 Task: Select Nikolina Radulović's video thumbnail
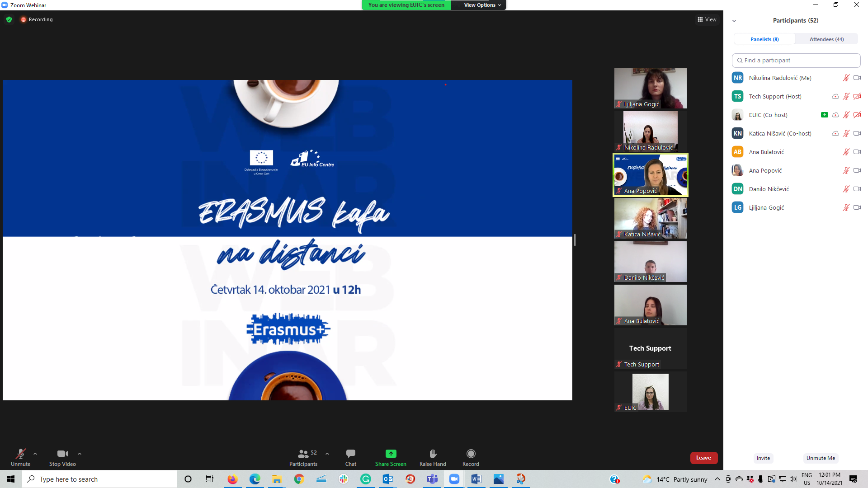650,131
